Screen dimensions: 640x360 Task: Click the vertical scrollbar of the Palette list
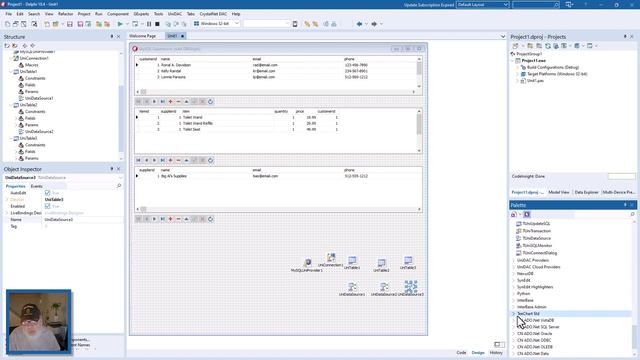[x=634, y=288]
